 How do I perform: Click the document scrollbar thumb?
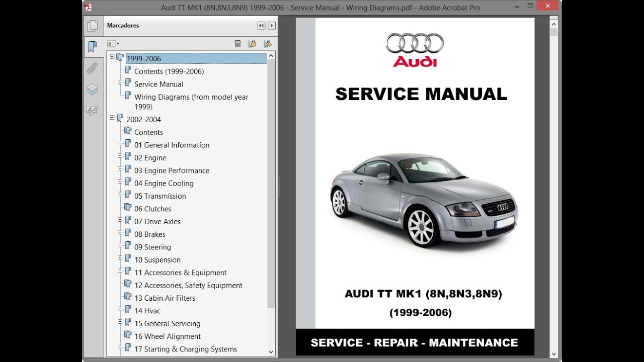(x=554, y=32)
